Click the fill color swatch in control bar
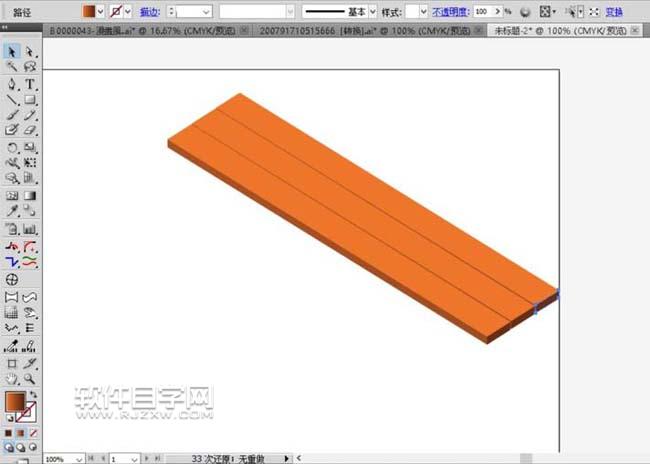650x464 pixels. [x=89, y=12]
